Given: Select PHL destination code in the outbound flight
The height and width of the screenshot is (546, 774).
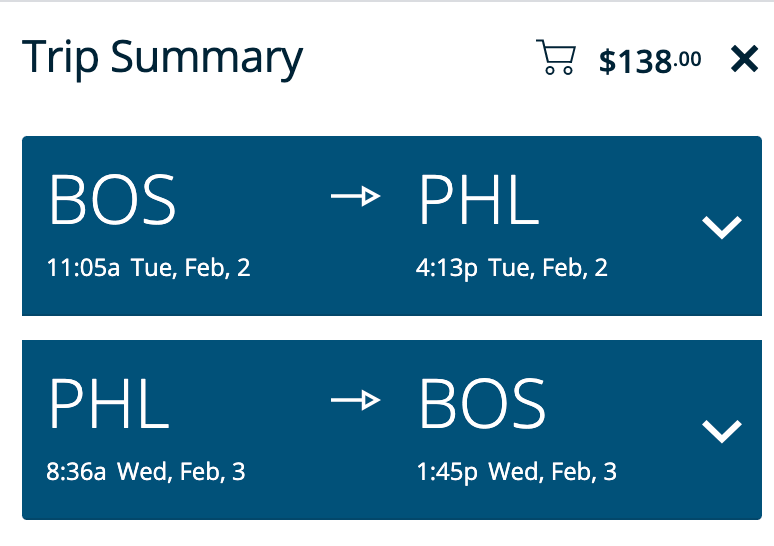Looking at the screenshot, I should 478,200.
